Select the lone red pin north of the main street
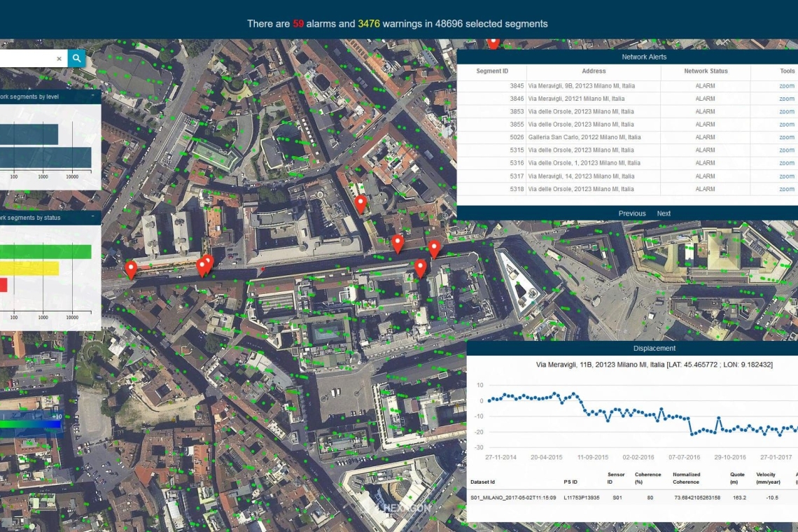This screenshot has width=798, height=532. coord(360,204)
